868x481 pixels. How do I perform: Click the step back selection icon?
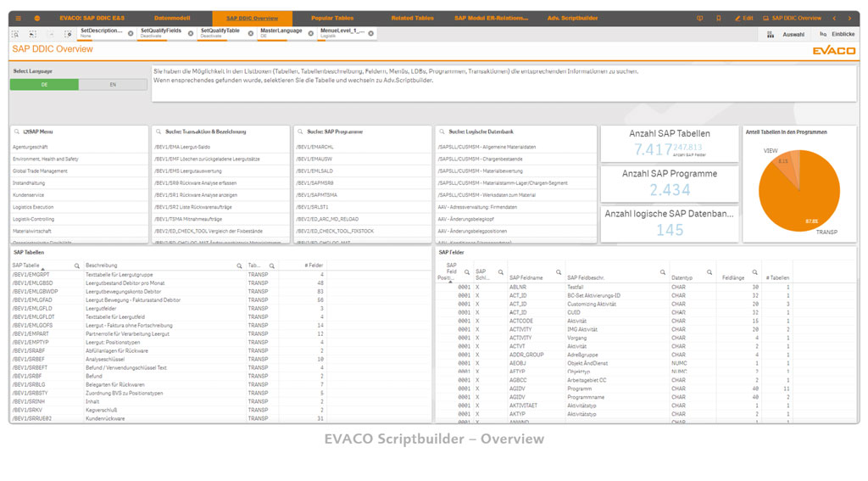[x=33, y=34]
